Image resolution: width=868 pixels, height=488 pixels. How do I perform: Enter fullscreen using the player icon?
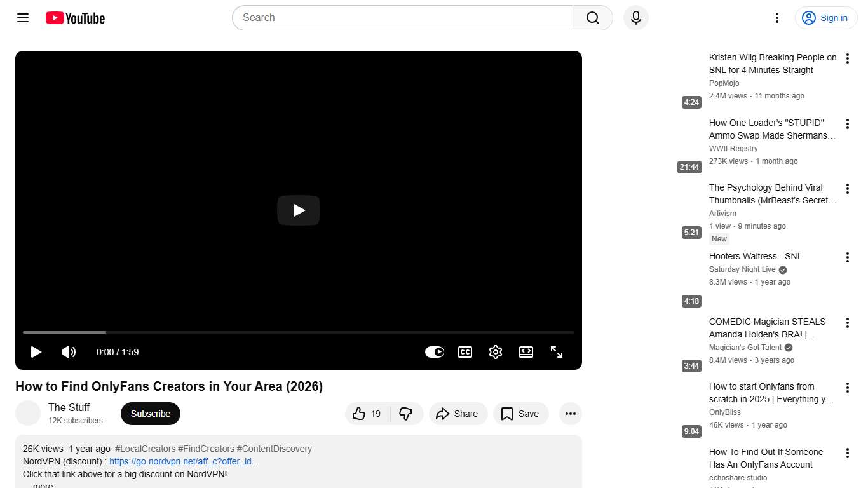point(557,351)
